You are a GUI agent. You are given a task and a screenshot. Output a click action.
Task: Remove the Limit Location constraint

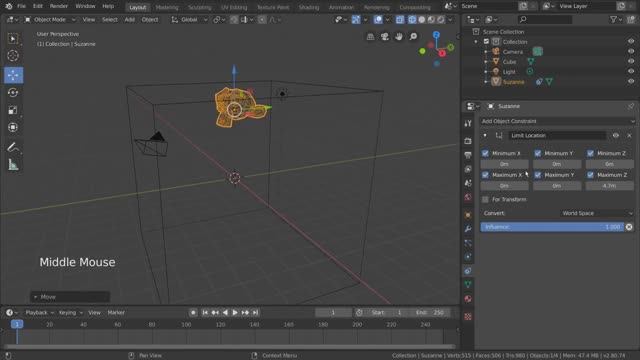pyautogui.click(x=629, y=135)
